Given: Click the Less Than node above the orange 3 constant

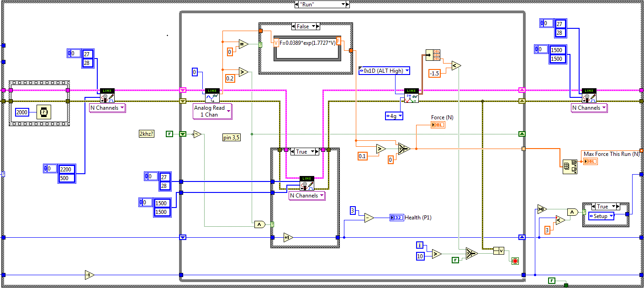Looking at the screenshot, I should (x=560, y=220).
